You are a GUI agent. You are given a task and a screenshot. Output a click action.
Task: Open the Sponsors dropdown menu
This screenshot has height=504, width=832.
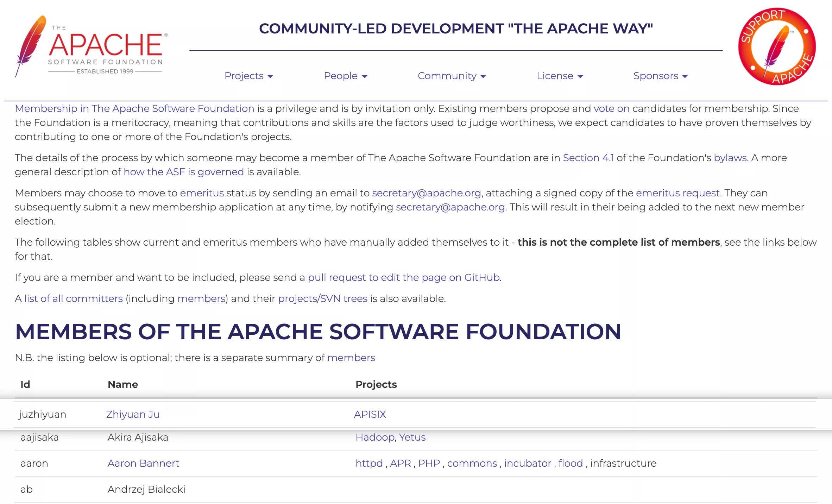point(660,76)
